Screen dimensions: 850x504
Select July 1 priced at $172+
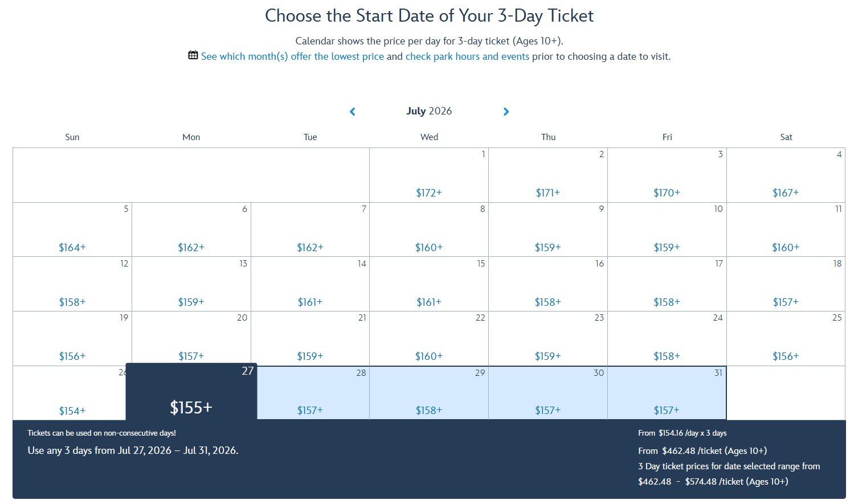click(429, 175)
